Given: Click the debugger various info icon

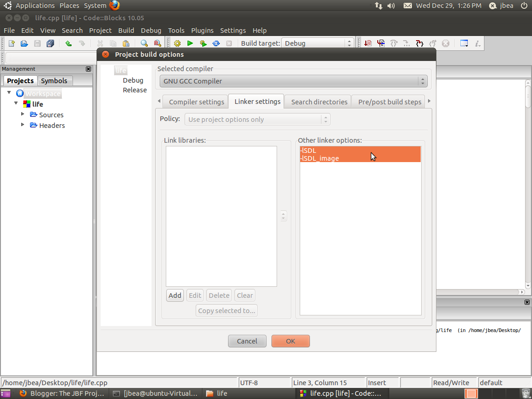Looking at the screenshot, I should coord(478,43).
